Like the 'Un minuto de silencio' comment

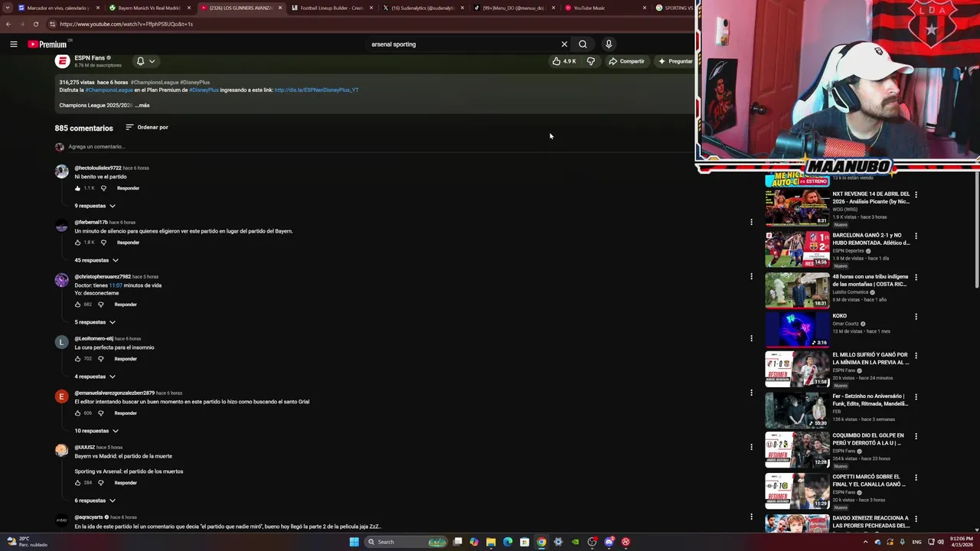pyautogui.click(x=77, y=243)
